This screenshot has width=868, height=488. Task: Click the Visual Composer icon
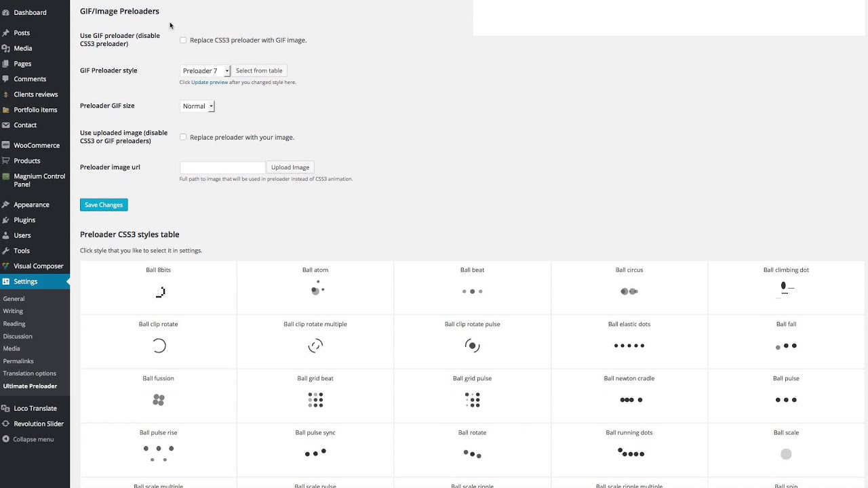[x=5, y=266]
